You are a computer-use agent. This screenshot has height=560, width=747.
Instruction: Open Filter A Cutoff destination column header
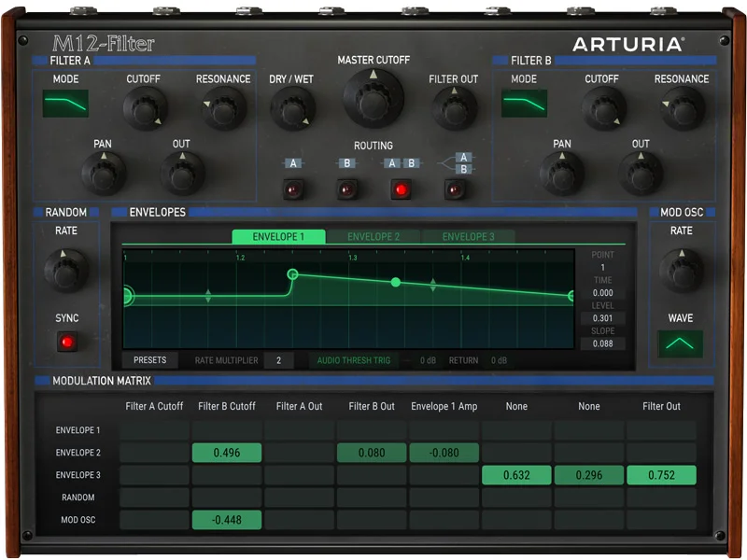point(154,406)
